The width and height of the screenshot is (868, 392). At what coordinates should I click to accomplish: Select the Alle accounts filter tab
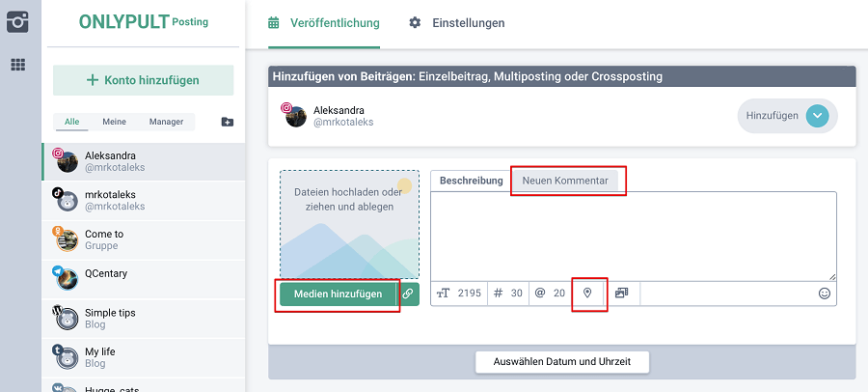click(x=71, y=122)
